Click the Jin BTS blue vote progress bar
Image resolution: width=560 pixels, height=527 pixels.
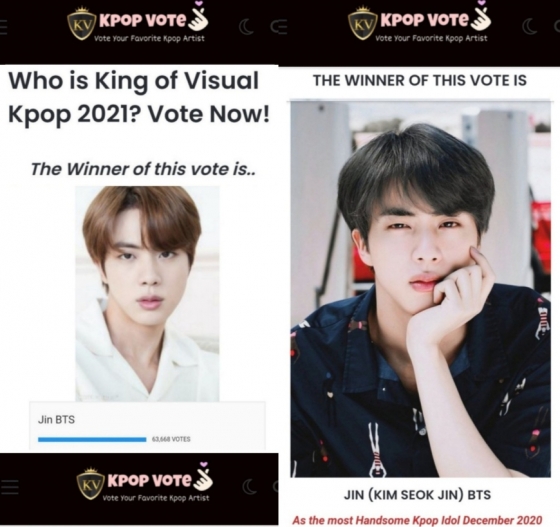point(92,439)
